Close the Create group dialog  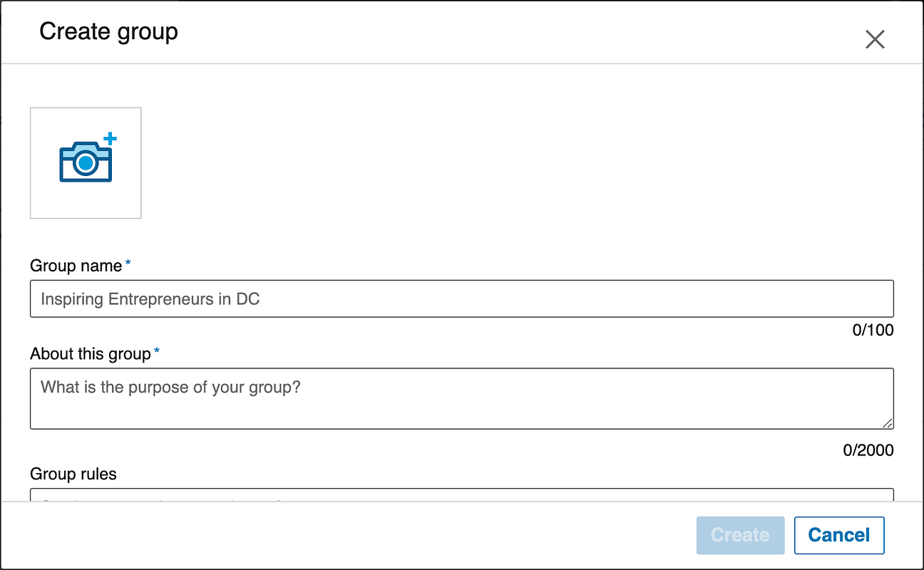tap(875, 39)
